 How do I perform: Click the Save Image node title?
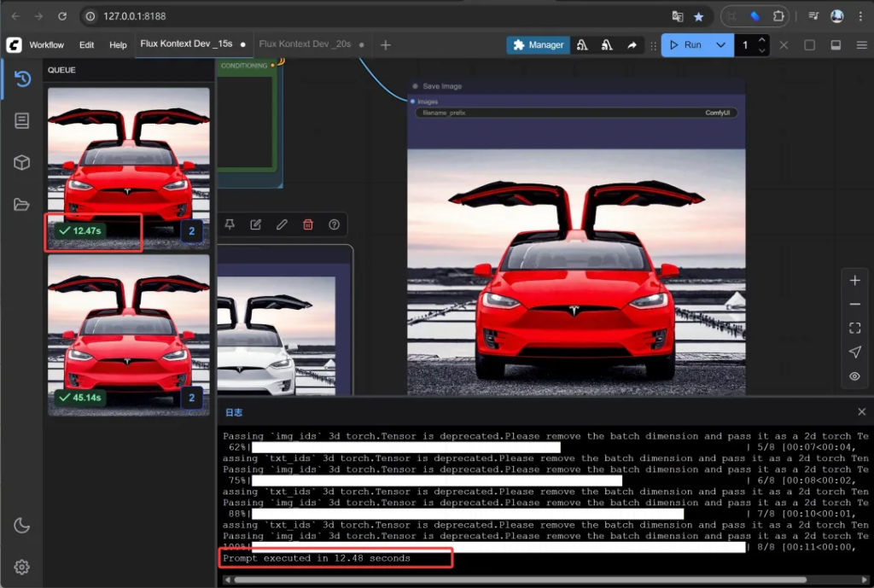pos(442,86)
